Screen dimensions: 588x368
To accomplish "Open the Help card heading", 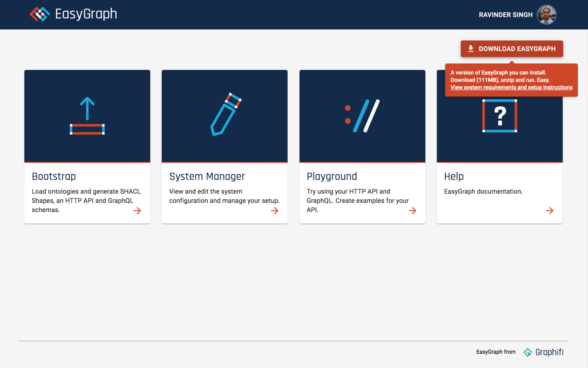I will point(454,176).
